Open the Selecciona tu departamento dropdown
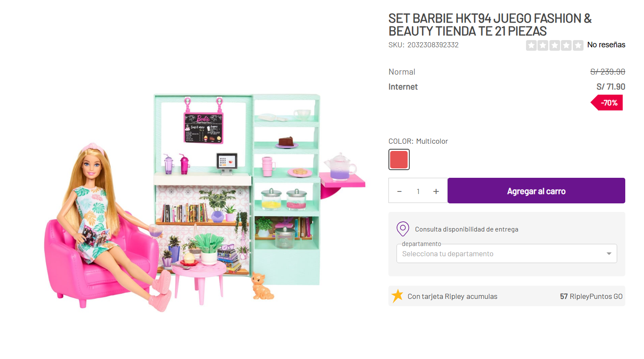Viewport: 644px width, 359px height. 506,254
